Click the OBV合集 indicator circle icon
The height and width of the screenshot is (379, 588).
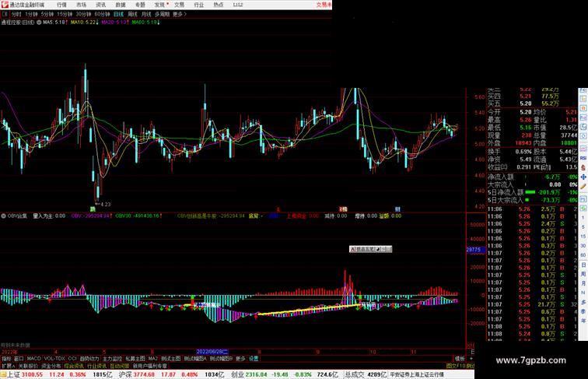[x=3, y=216]
